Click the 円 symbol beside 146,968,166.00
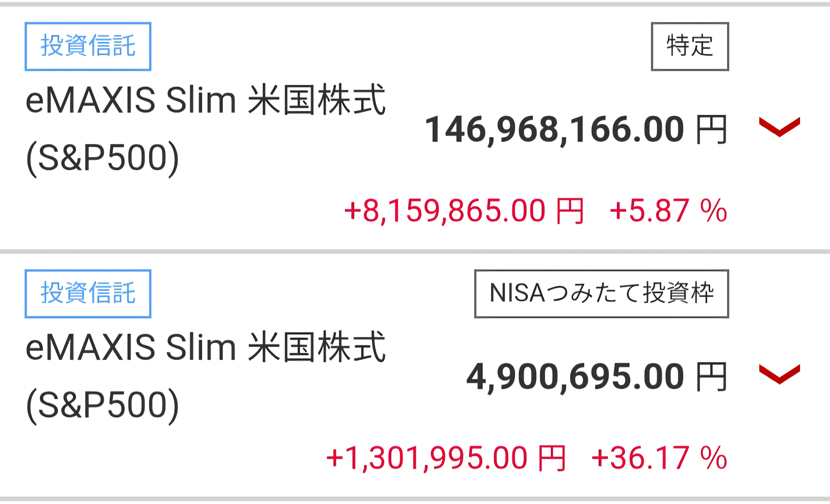Image resolution: width=830 pixels, height=504 pixels. (x=711, y=130)
